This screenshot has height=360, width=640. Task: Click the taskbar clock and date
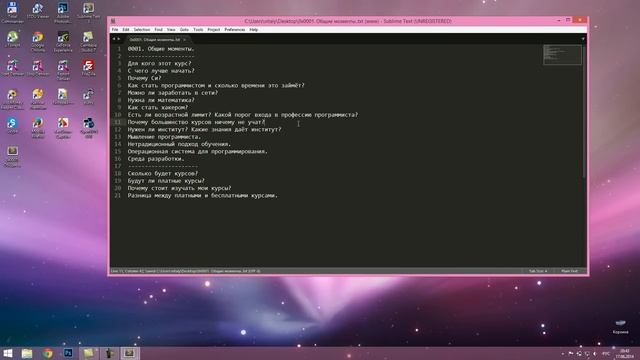[625, 353]
